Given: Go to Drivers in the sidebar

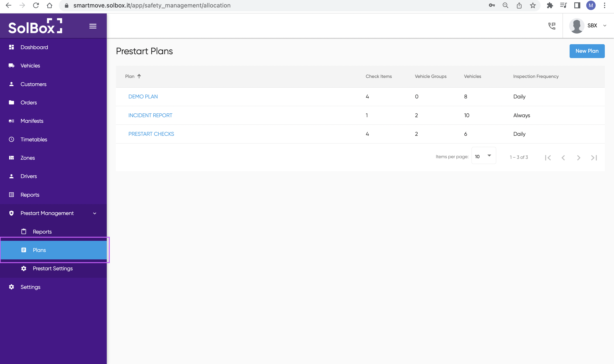Looking at the screenshot, I should 53,176.
